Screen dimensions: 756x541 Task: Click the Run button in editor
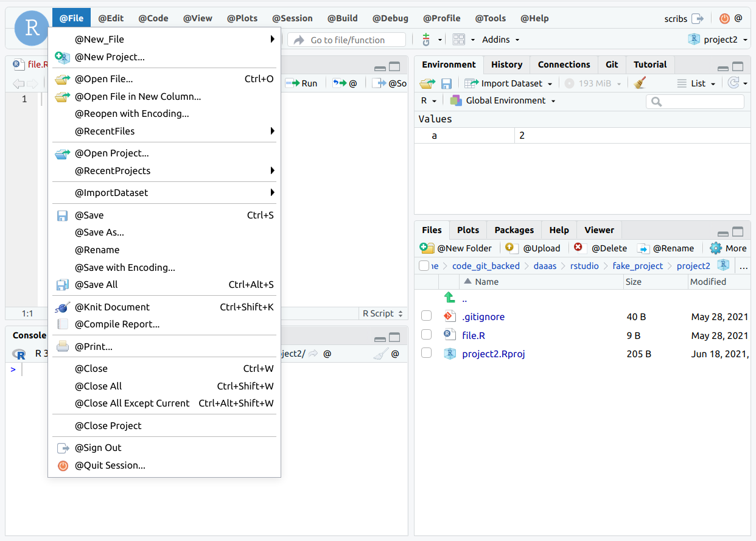(x=302, y=83)
